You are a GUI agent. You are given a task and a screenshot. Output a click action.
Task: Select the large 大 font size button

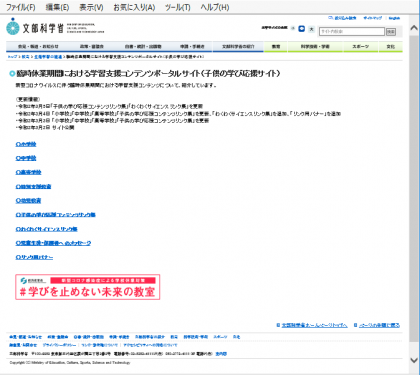pos(311,29)
